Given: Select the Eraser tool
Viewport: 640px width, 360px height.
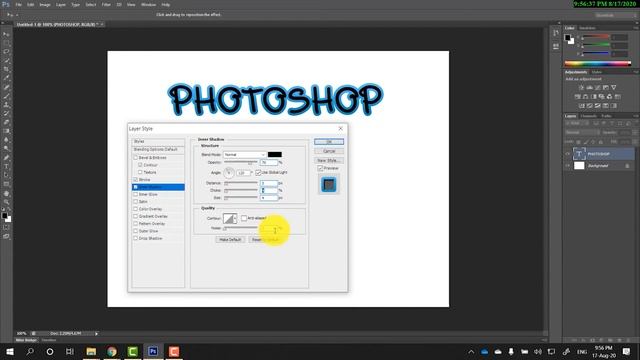Looking at the screenshot, I should point(6,122).
